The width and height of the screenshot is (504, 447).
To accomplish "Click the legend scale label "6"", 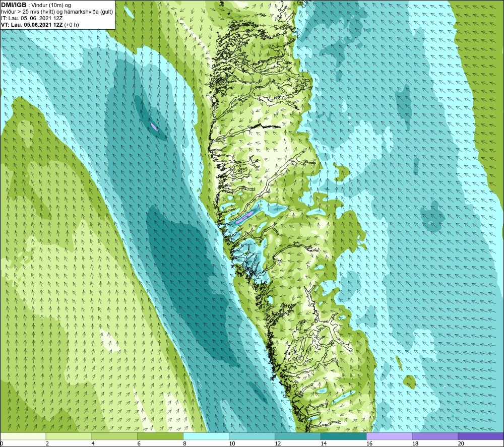I will coord(139,443).
